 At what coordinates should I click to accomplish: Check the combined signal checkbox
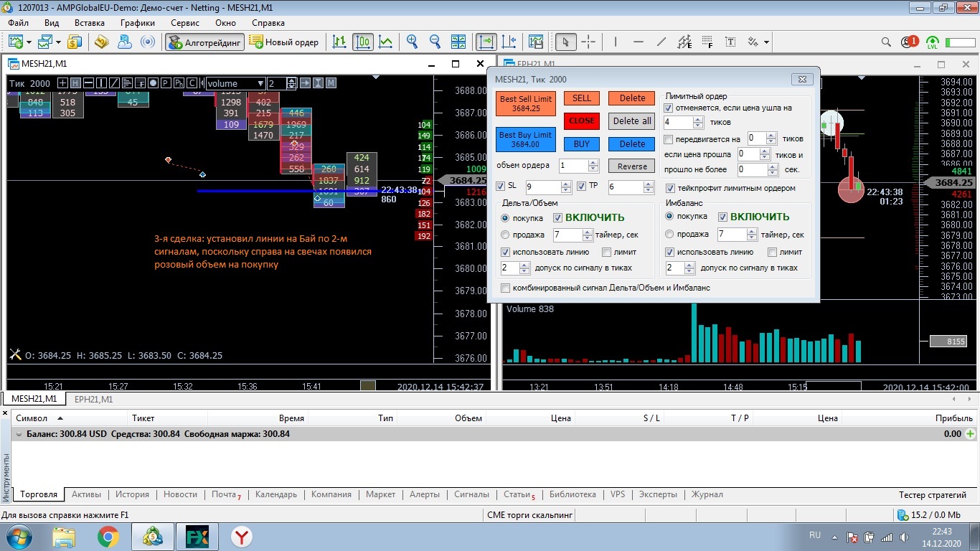pos(506,288)
